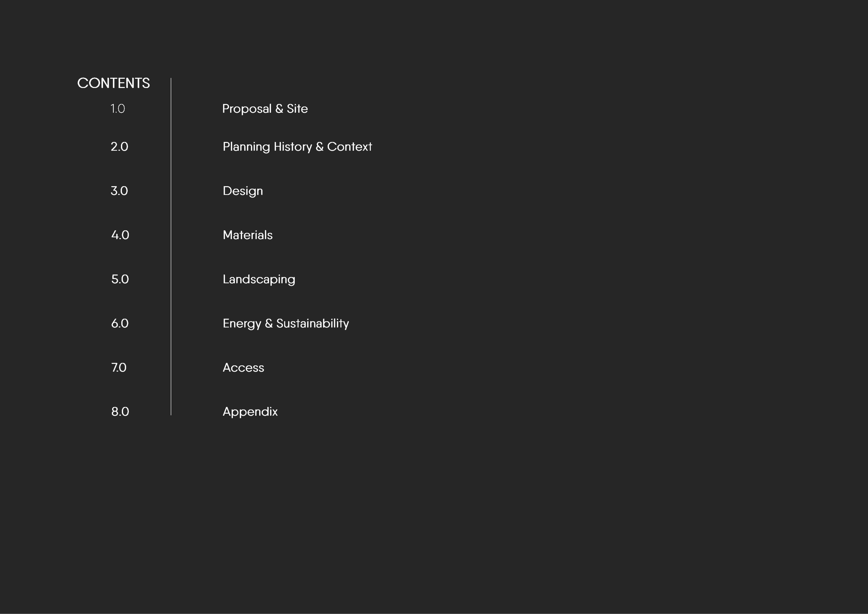The width and height of the screenshot is (868, 614).
Task: Click section number 1.0
Action: pos(118,109)
